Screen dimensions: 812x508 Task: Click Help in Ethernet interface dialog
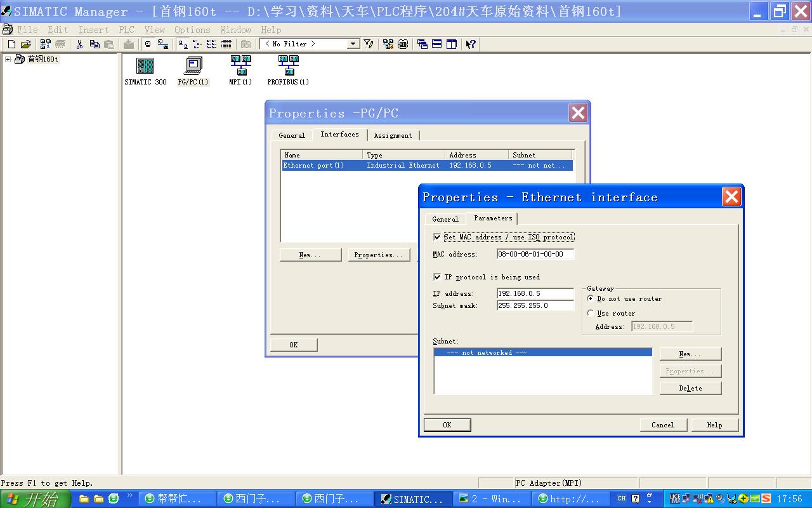(x=715, y=425)
